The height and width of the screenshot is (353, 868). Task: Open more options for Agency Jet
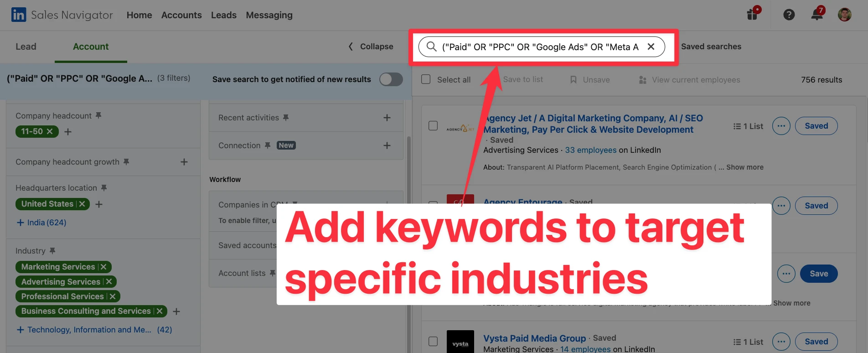pyautogui.click(x=781, y=126)
